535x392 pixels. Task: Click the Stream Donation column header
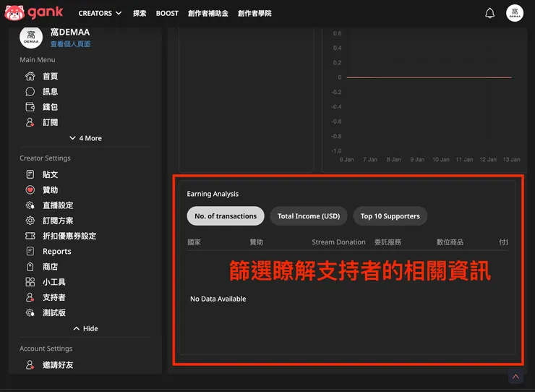338,242
